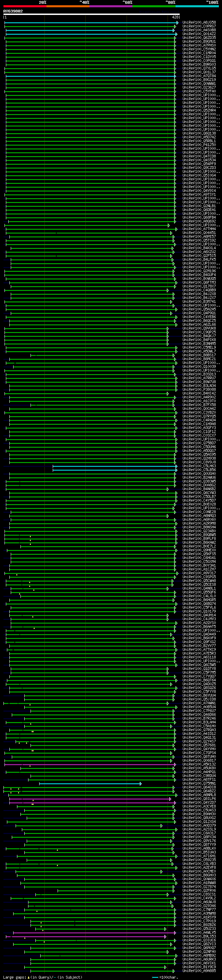Select the UniRef100_A5D7A2 hit label
222x980 pixels.
pos(199,137)
